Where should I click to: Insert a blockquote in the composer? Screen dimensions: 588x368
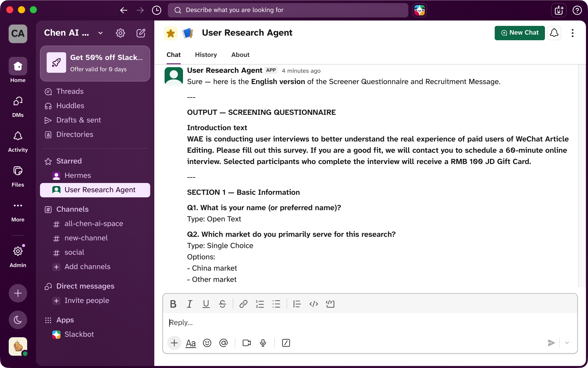click(x=297, y=304)
